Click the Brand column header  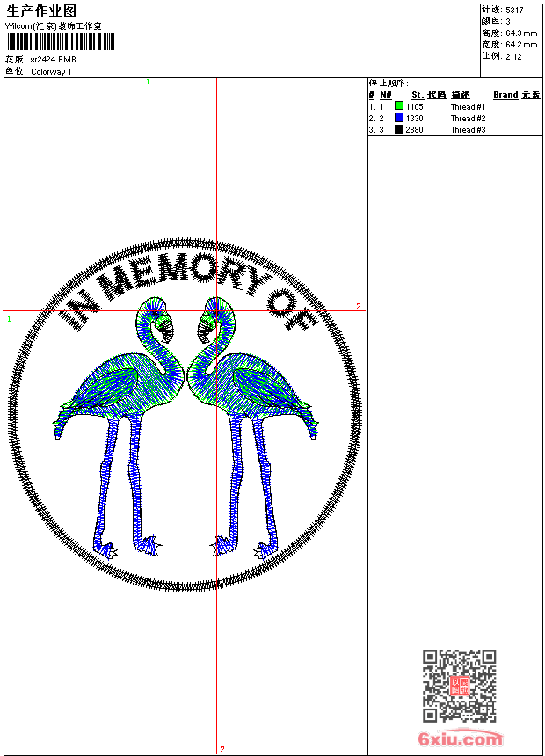[505, 95]
